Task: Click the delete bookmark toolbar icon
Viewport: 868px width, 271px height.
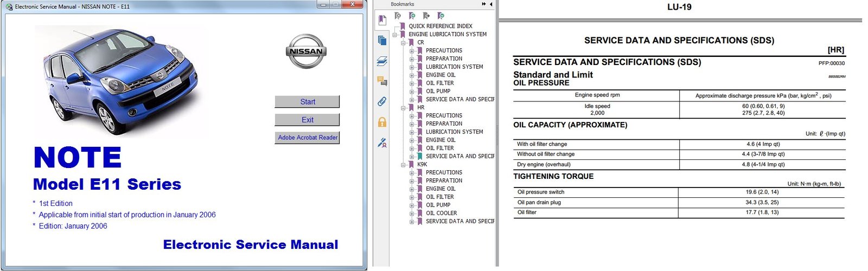Action: tap(398, 16)
